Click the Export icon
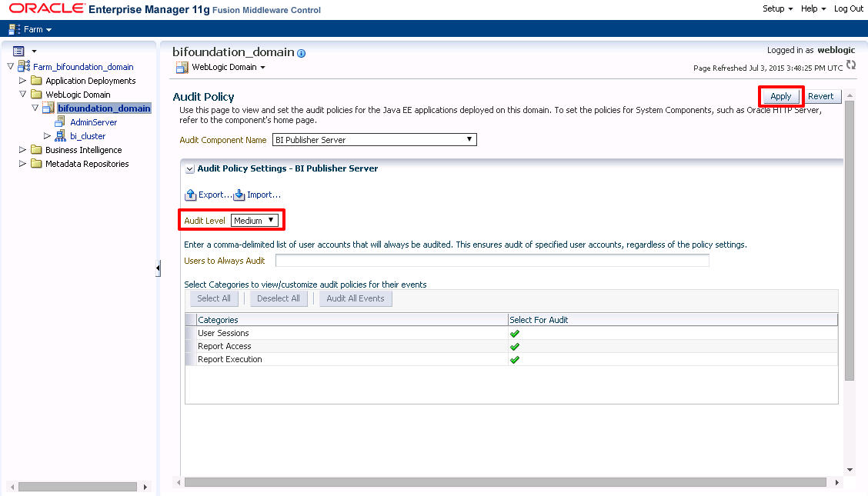This screenshot has width=868, height=496. click(191, 195)
